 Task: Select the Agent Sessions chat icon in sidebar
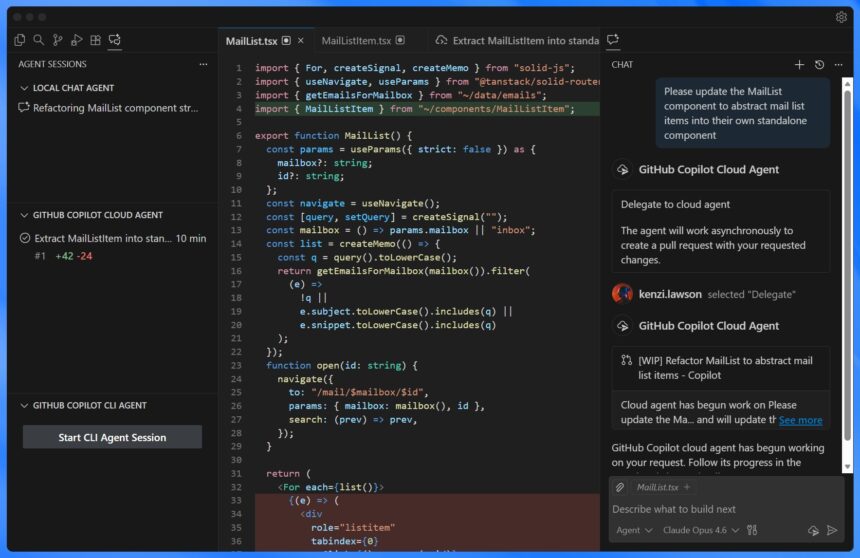click(x=115, y=40)
